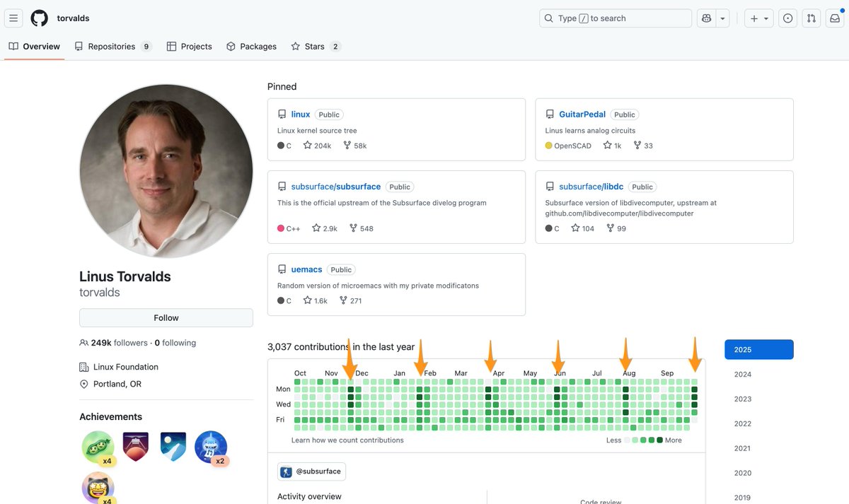
Task: View linux repository 204k stargazers
Action: [x=317, y=146]
